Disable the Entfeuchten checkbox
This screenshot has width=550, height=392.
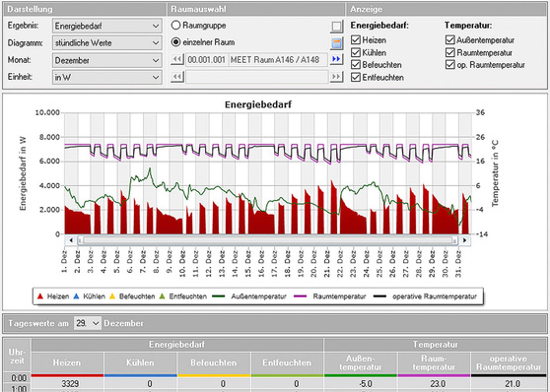(x=356, y=77)
